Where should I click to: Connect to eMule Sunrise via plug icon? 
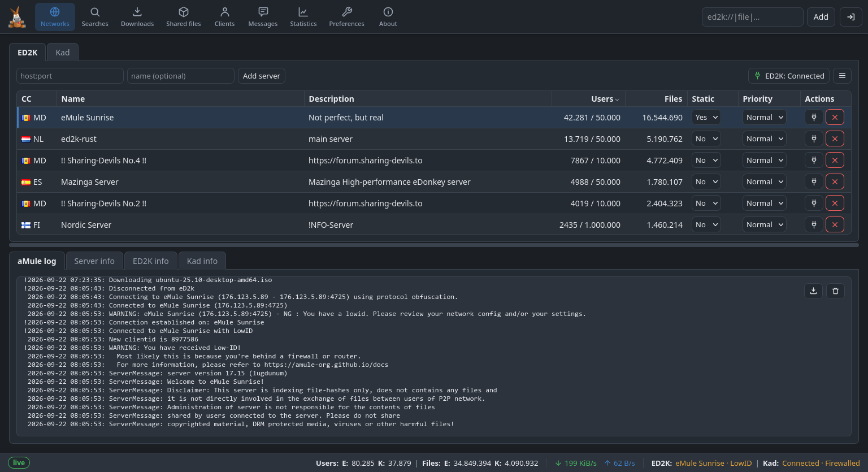tap(814, 118)
